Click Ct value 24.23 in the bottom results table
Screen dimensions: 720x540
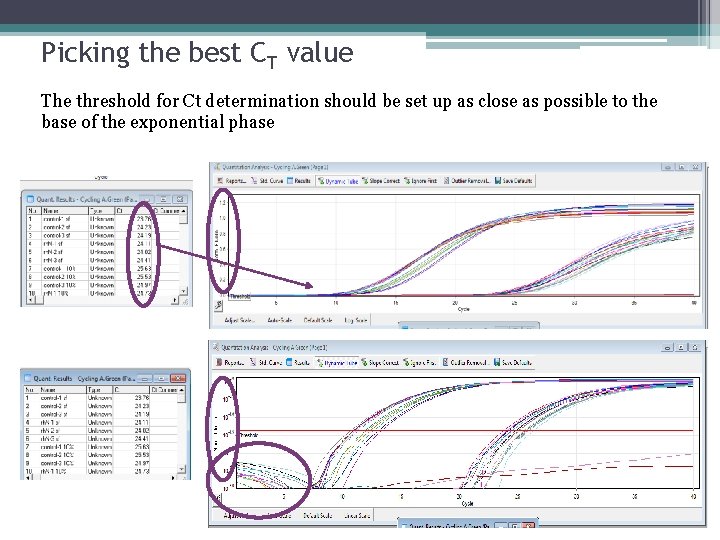click(142, 406)
